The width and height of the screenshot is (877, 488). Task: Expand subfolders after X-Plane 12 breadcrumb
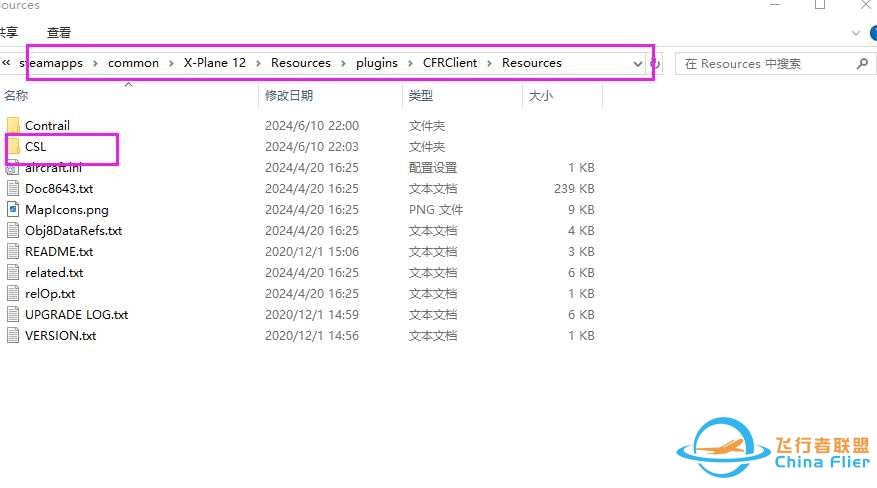point(258,63)
